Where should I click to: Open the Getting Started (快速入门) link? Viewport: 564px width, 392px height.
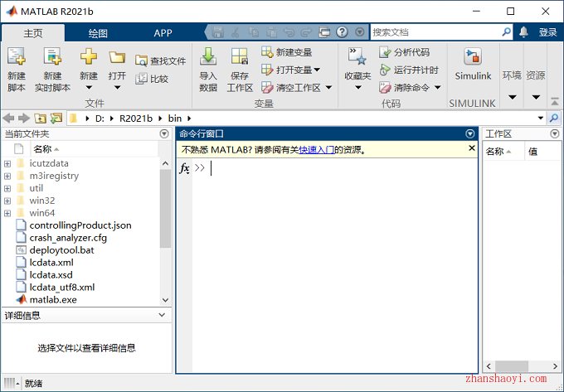click(x=317, y=149)
